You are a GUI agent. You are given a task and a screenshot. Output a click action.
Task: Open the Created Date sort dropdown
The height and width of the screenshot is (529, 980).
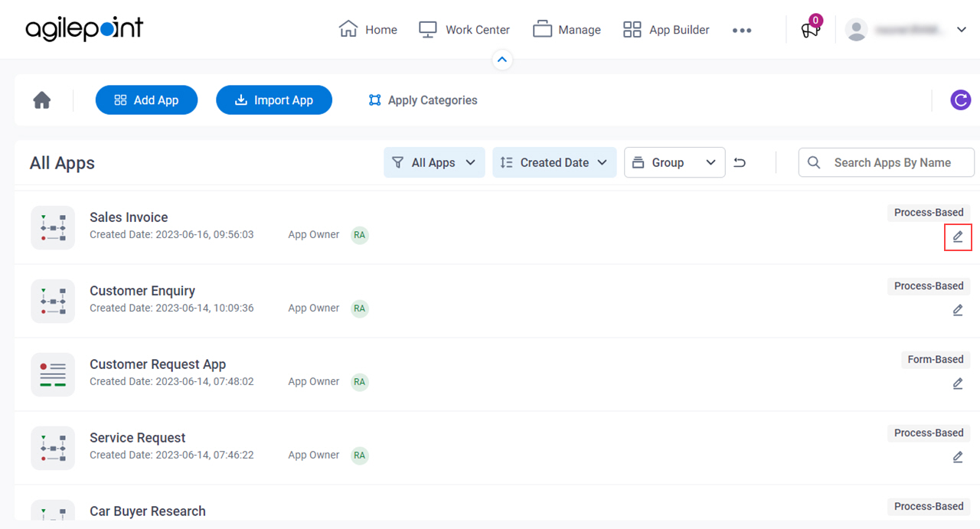[x=554, y=162]
